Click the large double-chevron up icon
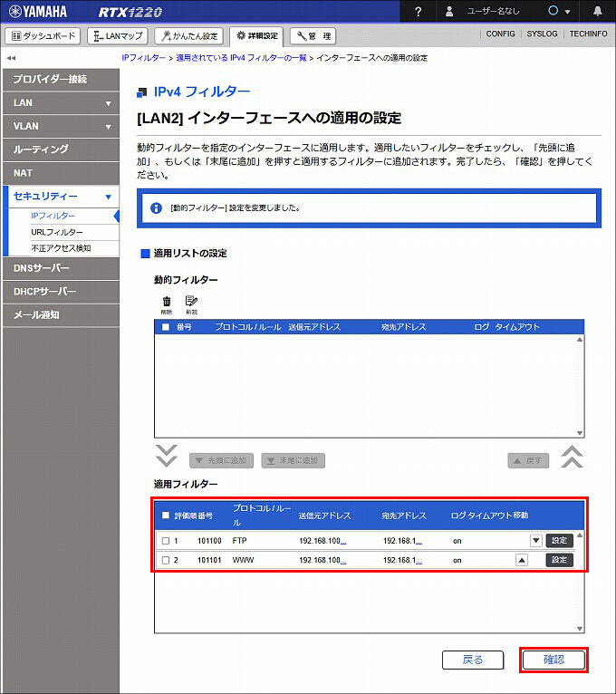Viewport: 616px width, 694px height. tap(572, 457)
